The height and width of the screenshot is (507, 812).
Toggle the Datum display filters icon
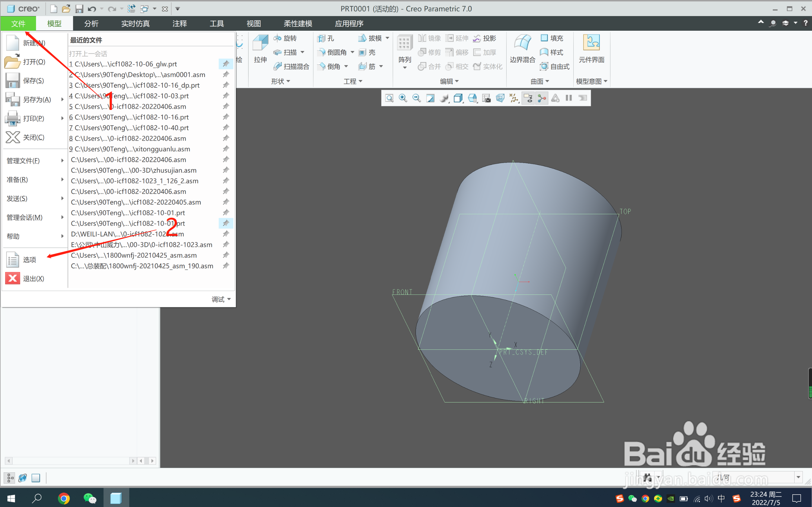(514, 98)
